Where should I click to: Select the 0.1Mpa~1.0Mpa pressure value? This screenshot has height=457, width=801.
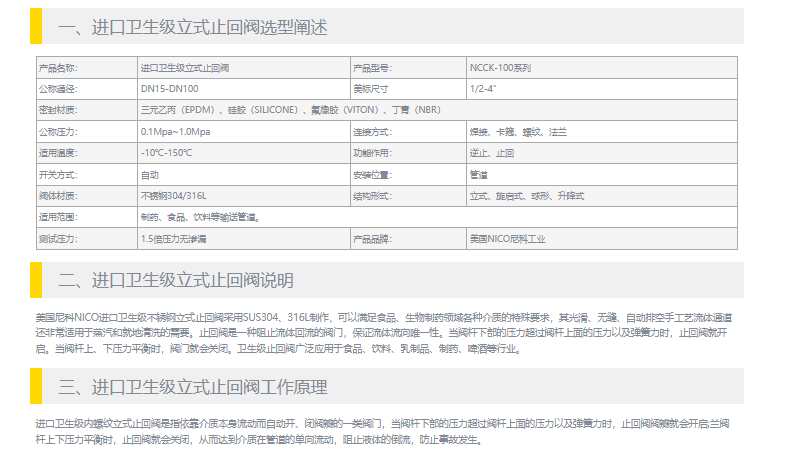pos(176,132)
